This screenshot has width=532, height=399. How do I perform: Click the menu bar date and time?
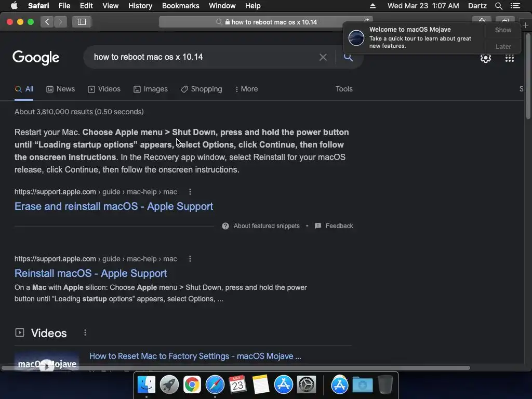coord(423,6)
